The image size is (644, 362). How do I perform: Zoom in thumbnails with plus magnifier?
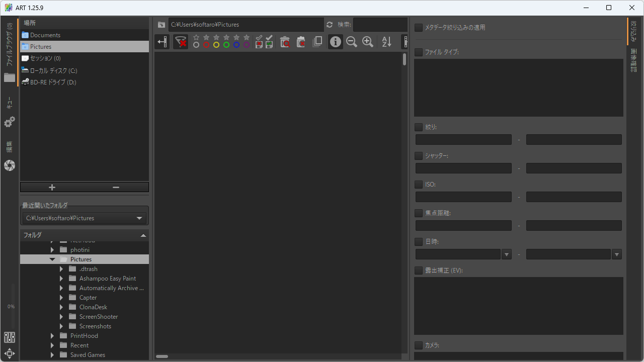point(368,42)
